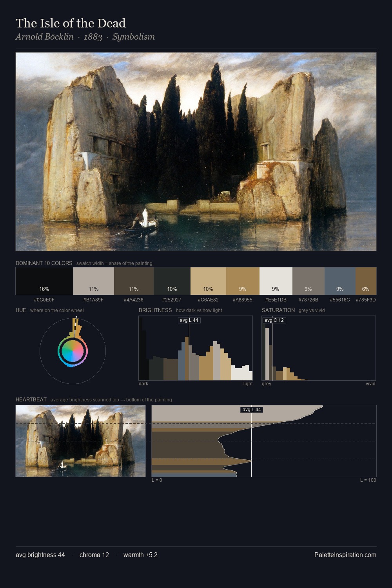Click the 'SATURATION' section heading

tap(278, 310)
